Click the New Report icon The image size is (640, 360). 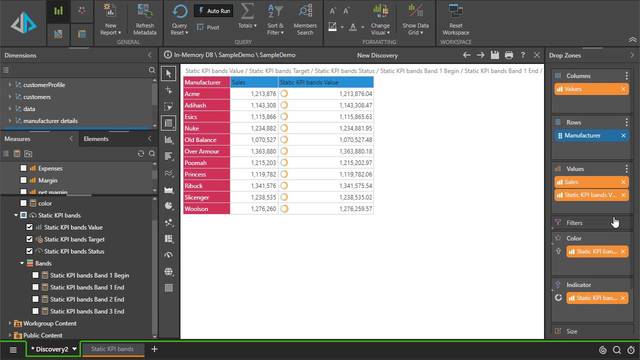[110, 11]
